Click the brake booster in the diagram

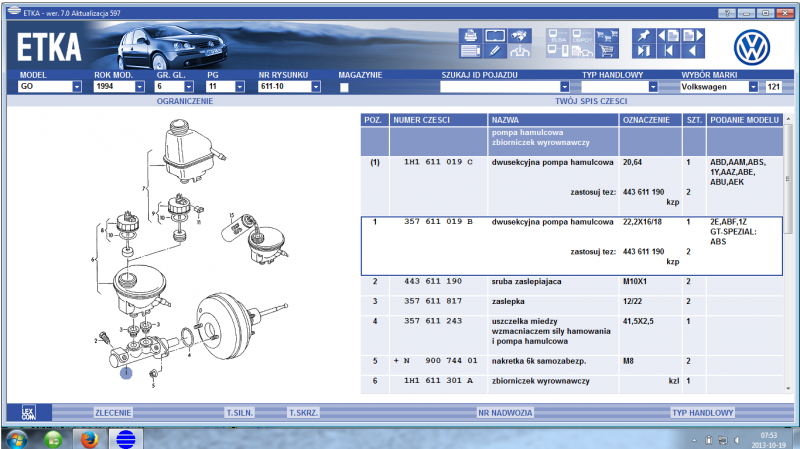tap(224, 326)
